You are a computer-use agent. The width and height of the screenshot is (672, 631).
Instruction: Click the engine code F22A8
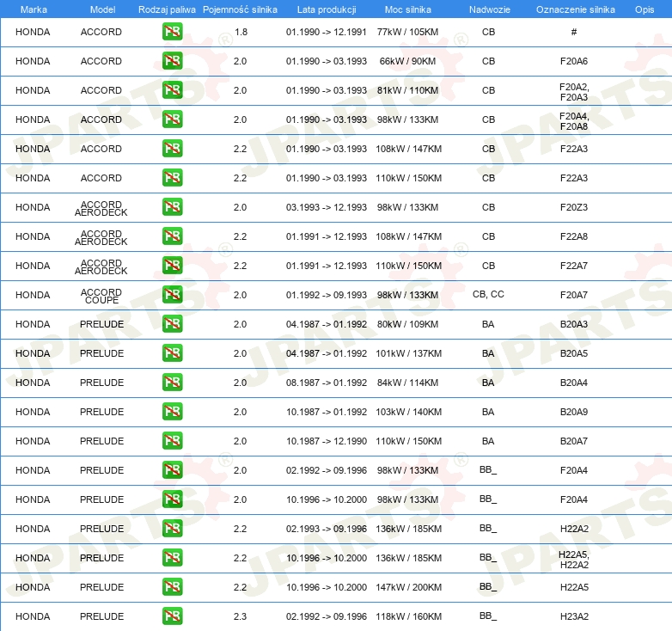(x=574, y=236)
